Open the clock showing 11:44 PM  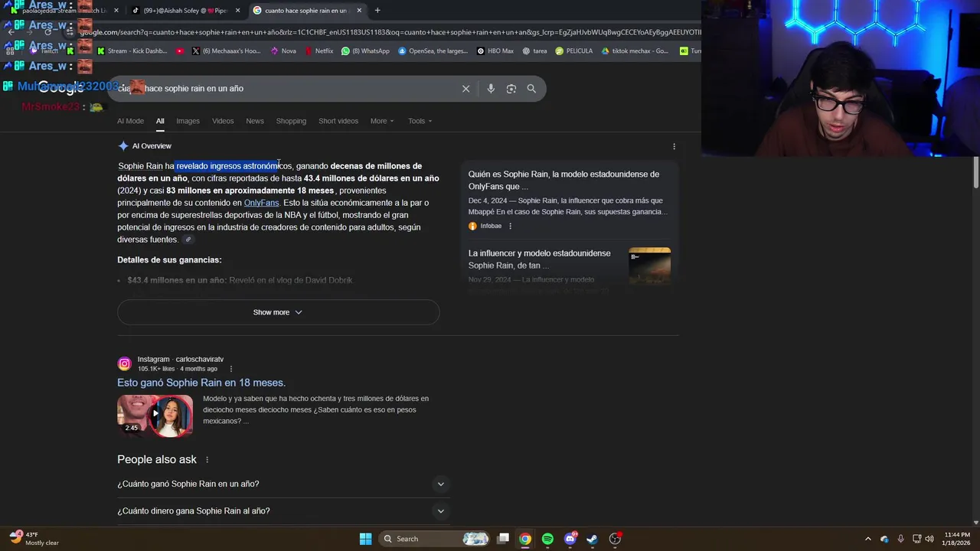(x=957, y=539)
